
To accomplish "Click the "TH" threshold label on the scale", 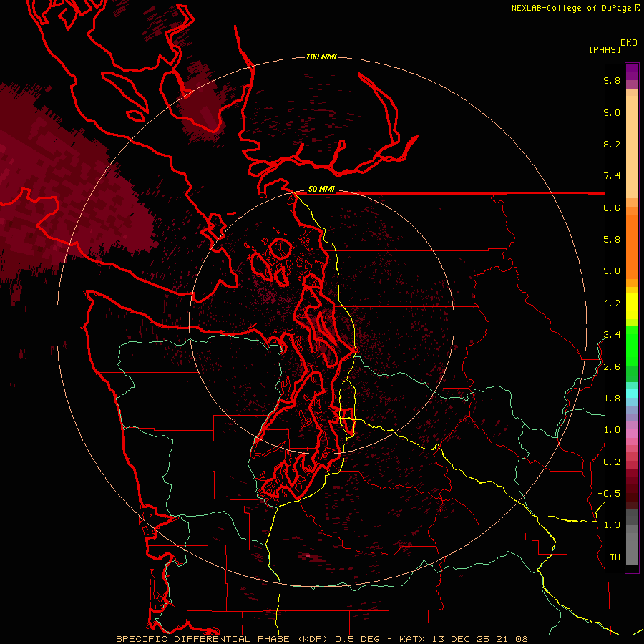I will (x=615, y=557).
